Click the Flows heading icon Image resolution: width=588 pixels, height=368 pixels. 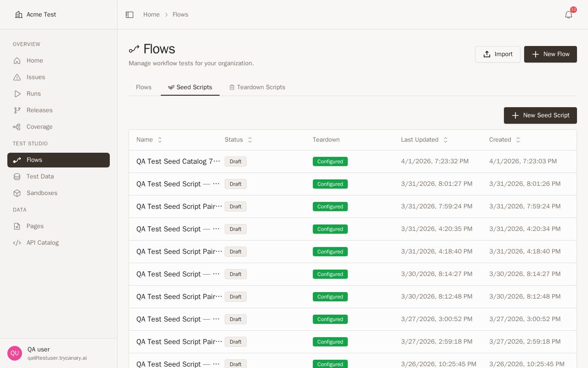click(x=134, y=49)
